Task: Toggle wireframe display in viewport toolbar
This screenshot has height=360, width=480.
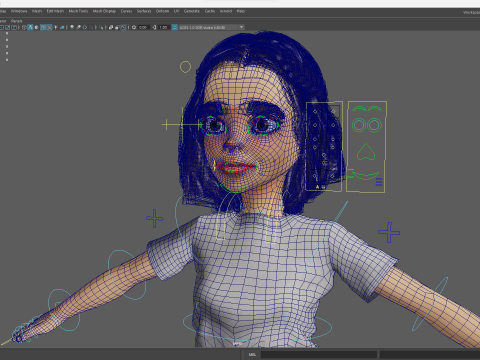Action: coord(24,27)
